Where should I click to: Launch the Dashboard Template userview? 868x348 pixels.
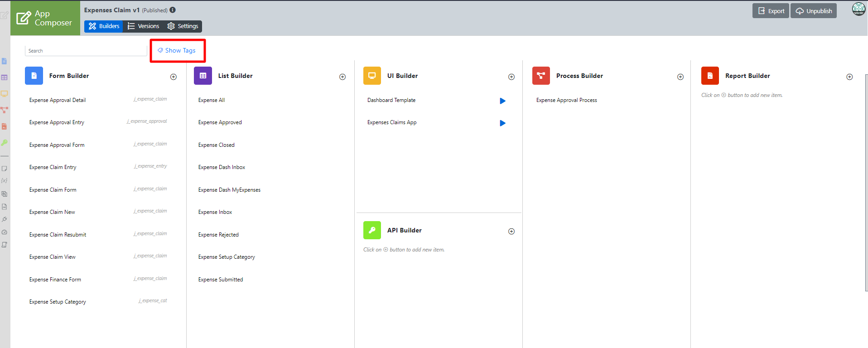click(502, 101)
